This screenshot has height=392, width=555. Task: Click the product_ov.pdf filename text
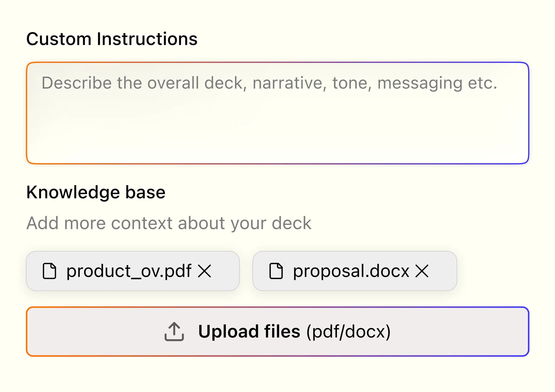pyautogui.click(x=129, y=271)
